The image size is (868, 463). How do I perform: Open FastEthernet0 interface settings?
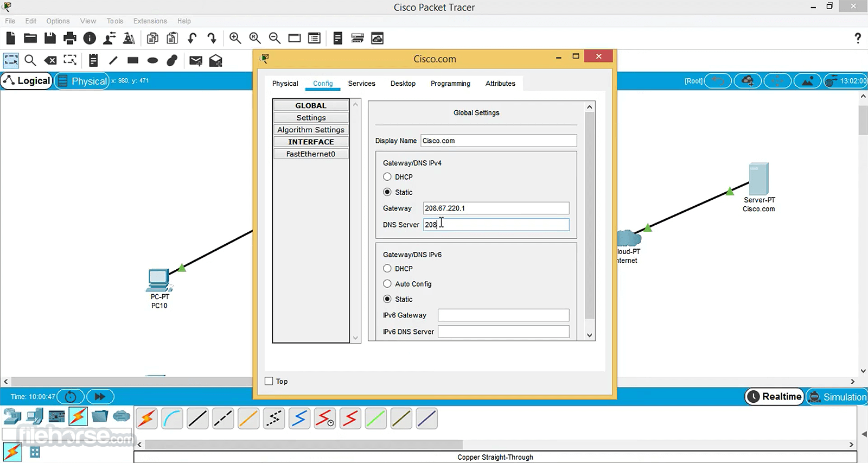[311, 154]
